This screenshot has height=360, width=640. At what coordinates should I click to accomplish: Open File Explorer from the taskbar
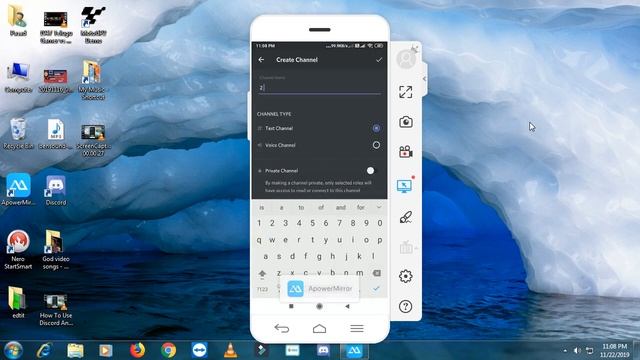[x=75, y=350]
